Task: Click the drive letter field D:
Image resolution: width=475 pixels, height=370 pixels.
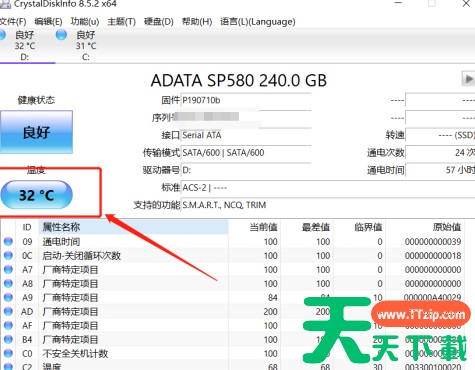Action: coord(246,170)
